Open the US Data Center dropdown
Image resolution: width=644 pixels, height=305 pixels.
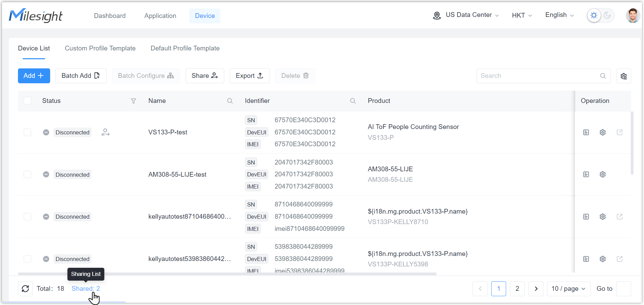(466, 15)
